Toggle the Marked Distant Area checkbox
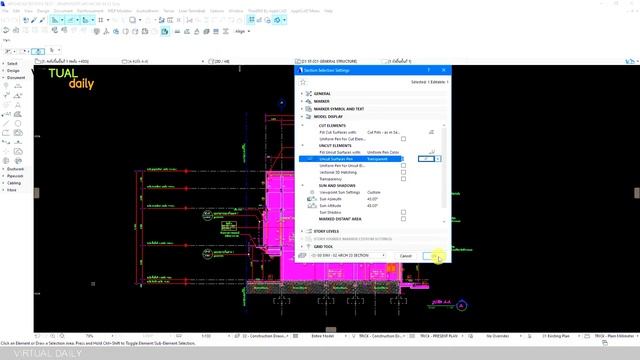 403,219
